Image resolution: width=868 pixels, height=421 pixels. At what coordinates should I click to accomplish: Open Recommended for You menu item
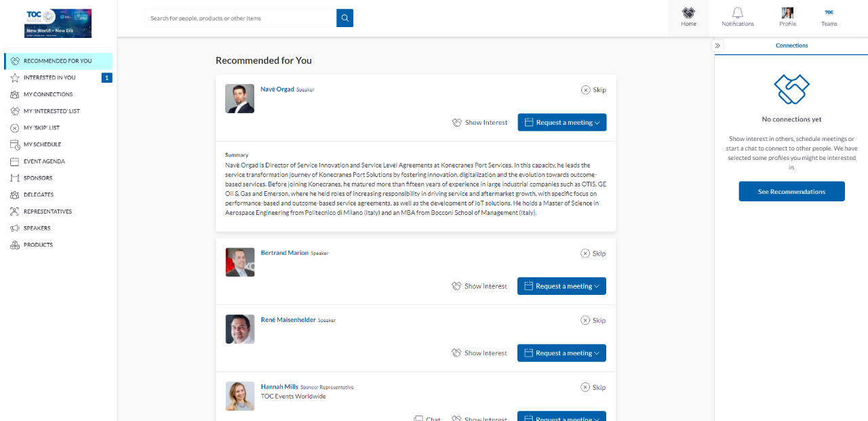(x=58, y=61)
